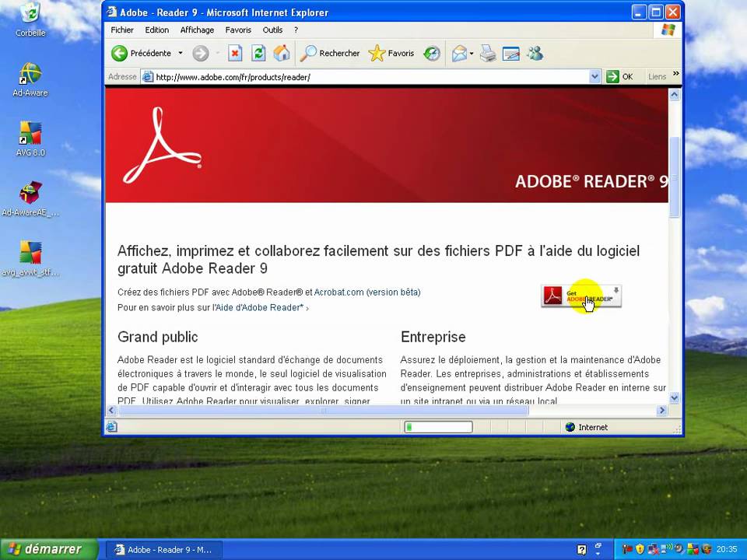Open the Edition menu

click(156, 30)
